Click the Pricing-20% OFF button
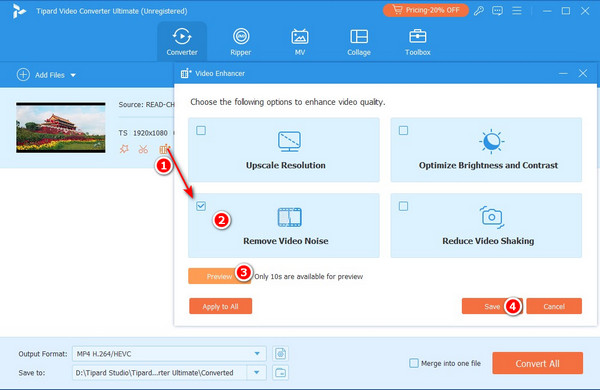 coord(426,10)
